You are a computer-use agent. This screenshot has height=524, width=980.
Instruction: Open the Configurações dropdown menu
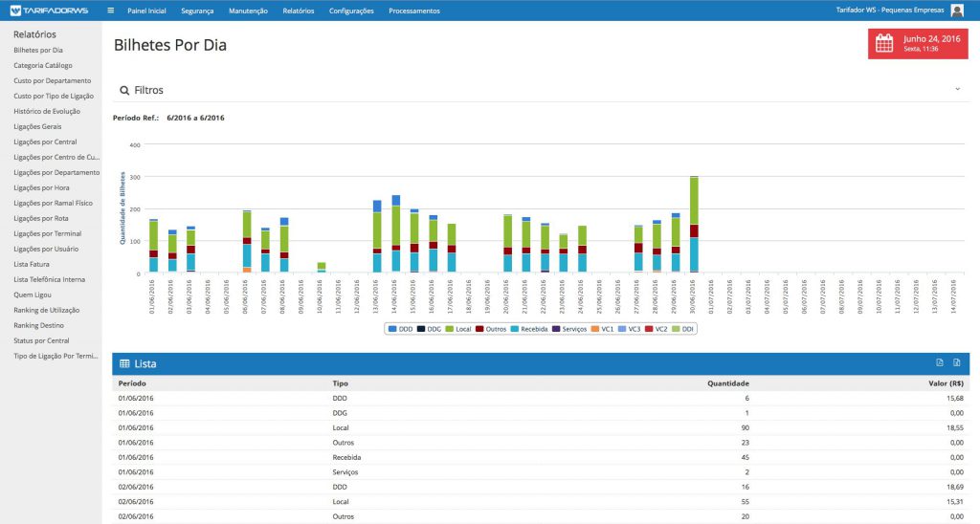tap(351, 11)
